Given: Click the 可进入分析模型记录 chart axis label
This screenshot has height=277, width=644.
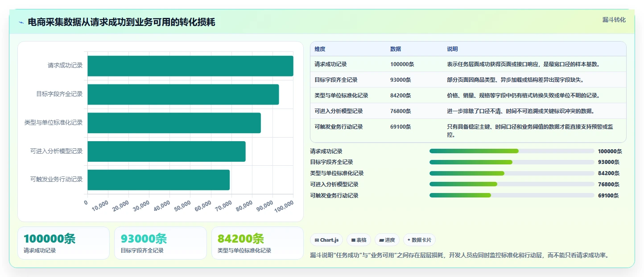Looking at the screenshot, I should click(x=57, y=151).
